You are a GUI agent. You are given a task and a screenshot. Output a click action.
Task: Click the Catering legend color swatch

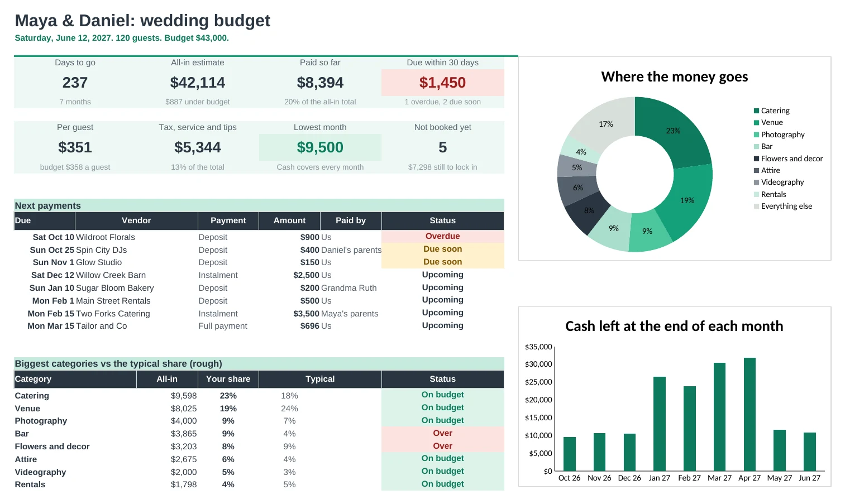coord(756,111)
